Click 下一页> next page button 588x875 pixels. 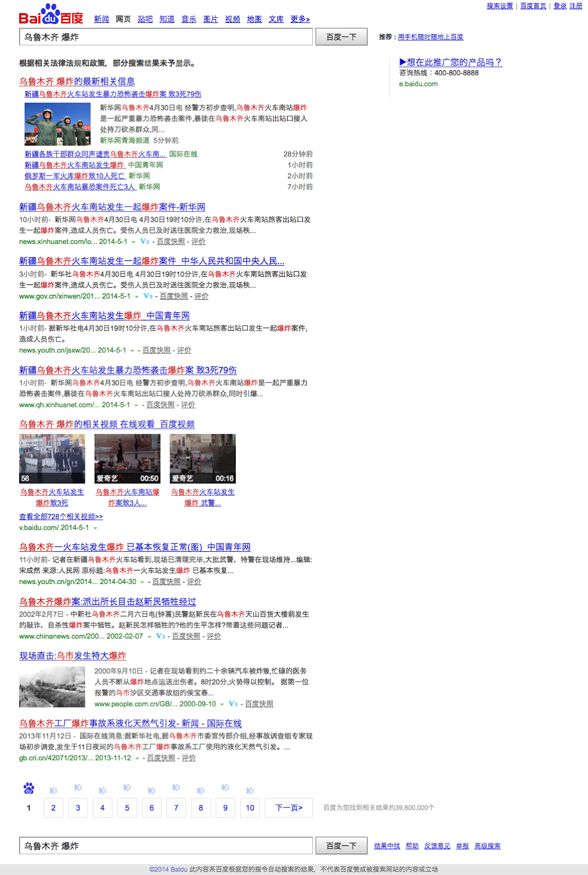289,808
